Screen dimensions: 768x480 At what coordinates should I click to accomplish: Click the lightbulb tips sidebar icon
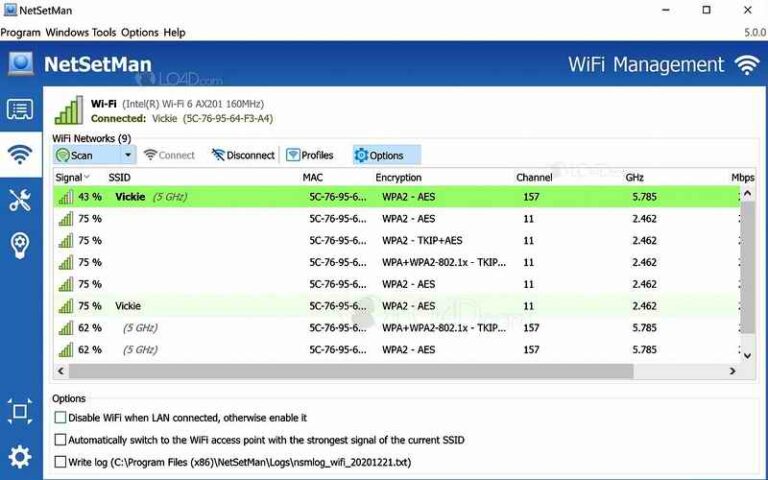click(x=20, y=245)
